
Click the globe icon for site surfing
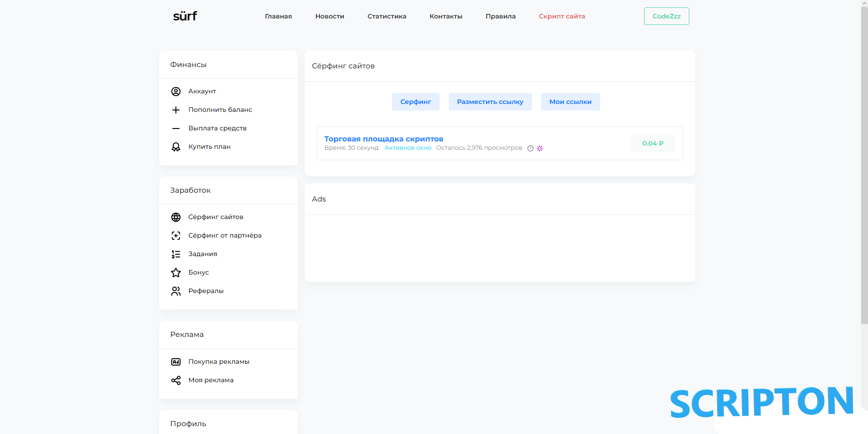[176, 217]
